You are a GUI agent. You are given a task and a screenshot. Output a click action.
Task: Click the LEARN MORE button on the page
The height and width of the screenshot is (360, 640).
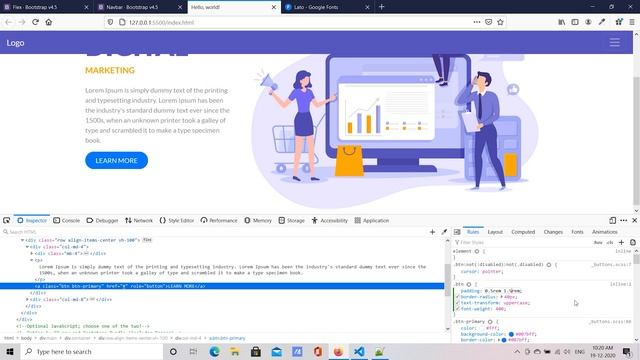click(x=116, y=160)
